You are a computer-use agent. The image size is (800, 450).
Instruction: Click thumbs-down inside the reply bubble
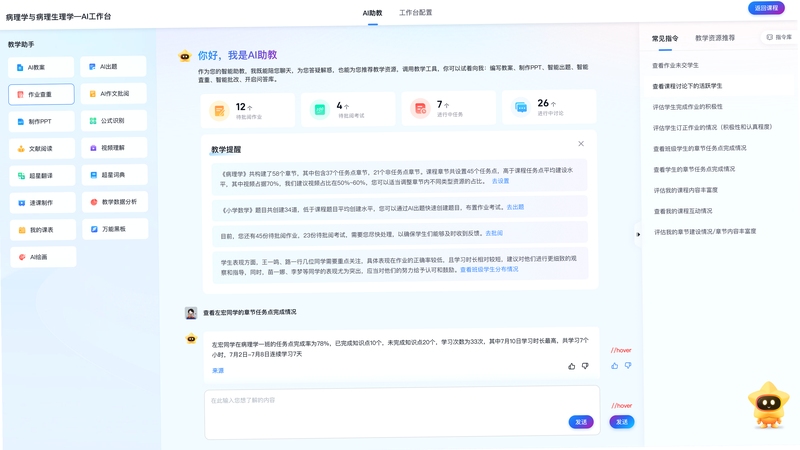tap(585, 366)
